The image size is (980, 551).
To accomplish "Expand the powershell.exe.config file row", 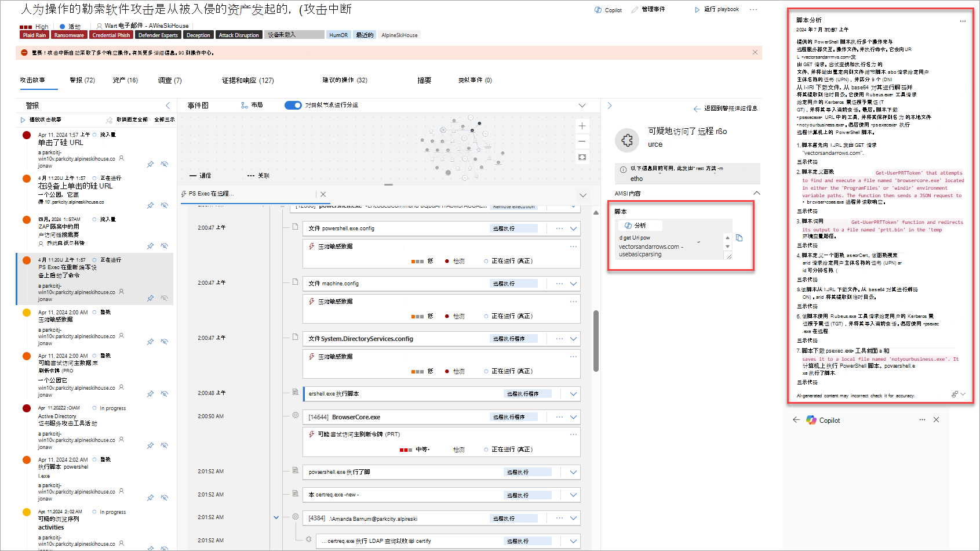I will click(x=573, y=229).
